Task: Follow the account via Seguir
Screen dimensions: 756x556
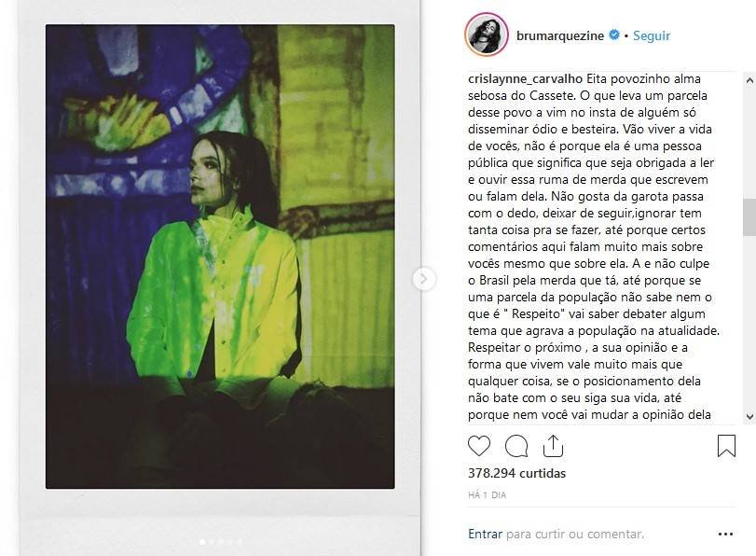Action: [652, 35]
